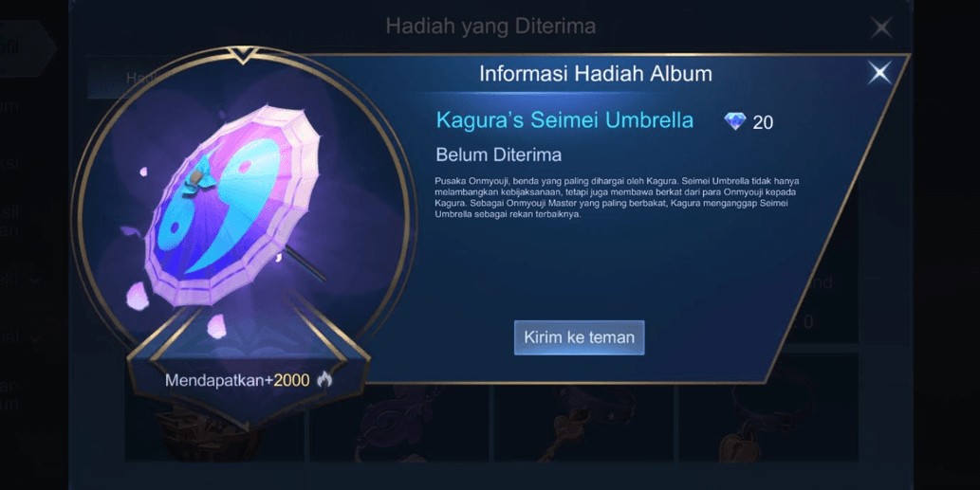Click the dimmed golden key gift thumbnail

(x=583, y=426)
